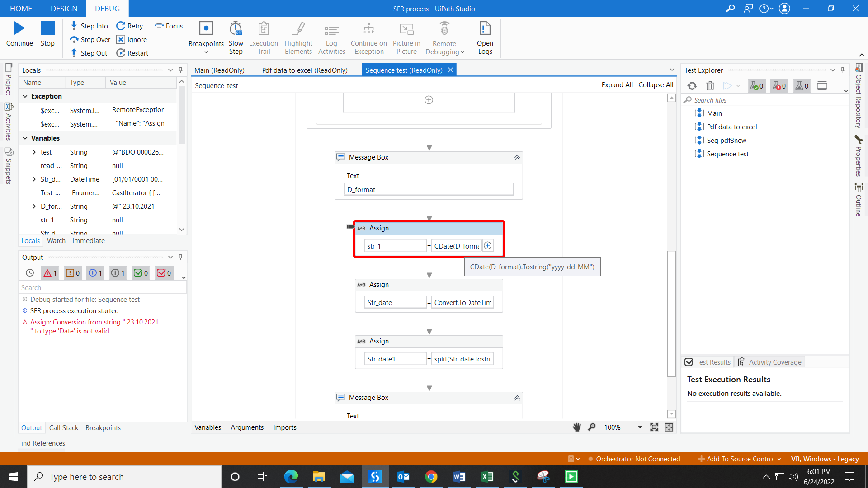The width and height of the screenshot is (868, 488).
Task: Toggle the error filter in Output panel
Action: click(50, 273)
